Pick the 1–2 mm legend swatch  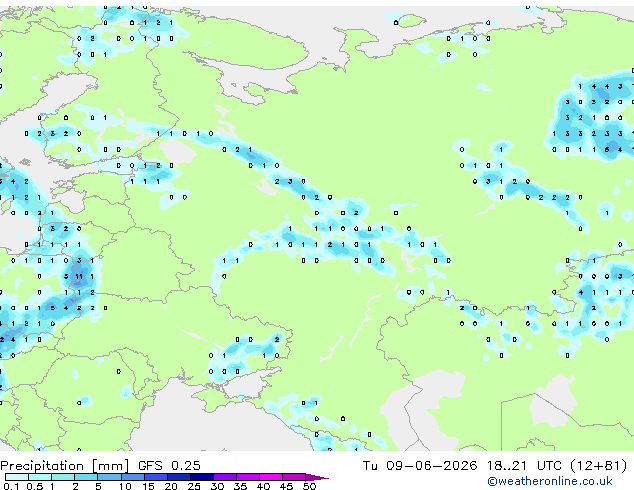pos(63,477)
